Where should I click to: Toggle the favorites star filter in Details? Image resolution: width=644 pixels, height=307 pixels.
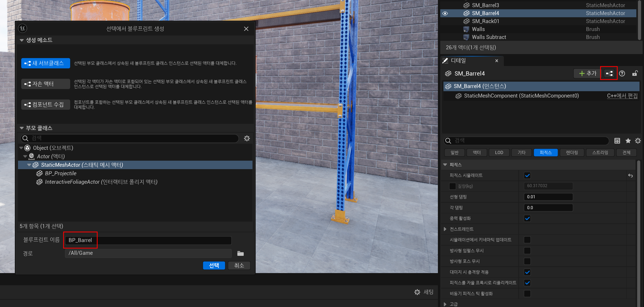(628, 141)
